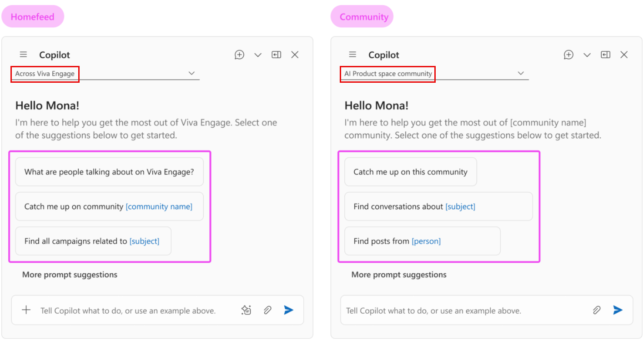The image size is (644, 341).
Task: Choose the Catch me up on this community prompt
Action: 410,171
